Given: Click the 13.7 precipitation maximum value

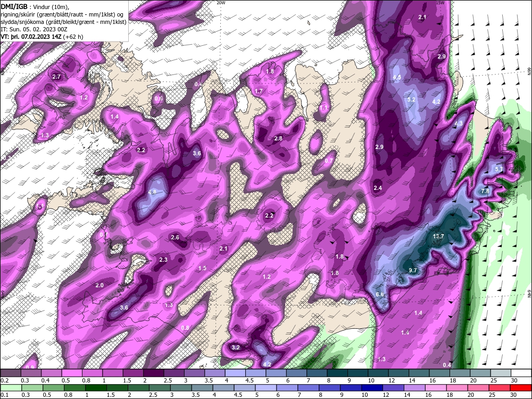Looking at the screenshot, I should (438, 237).
